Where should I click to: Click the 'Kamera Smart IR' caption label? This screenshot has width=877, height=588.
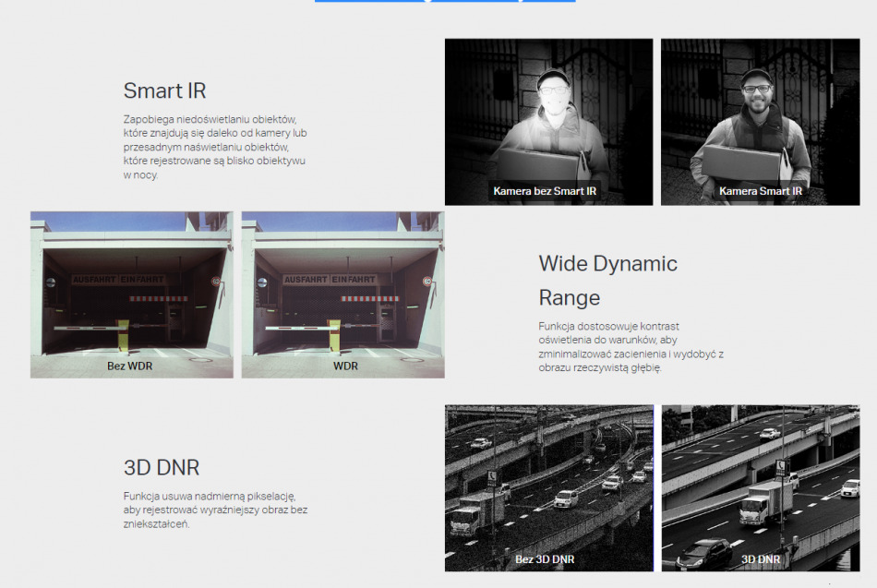[761, 191]
